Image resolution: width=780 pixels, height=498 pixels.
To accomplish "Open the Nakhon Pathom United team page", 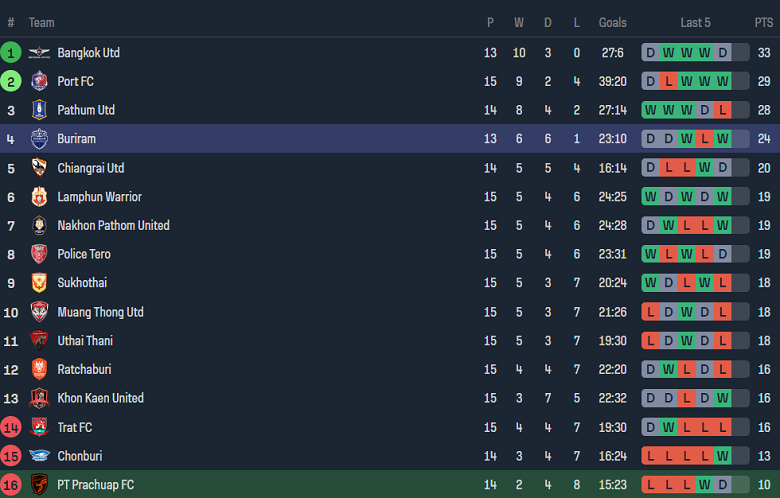I will [113, 226].
